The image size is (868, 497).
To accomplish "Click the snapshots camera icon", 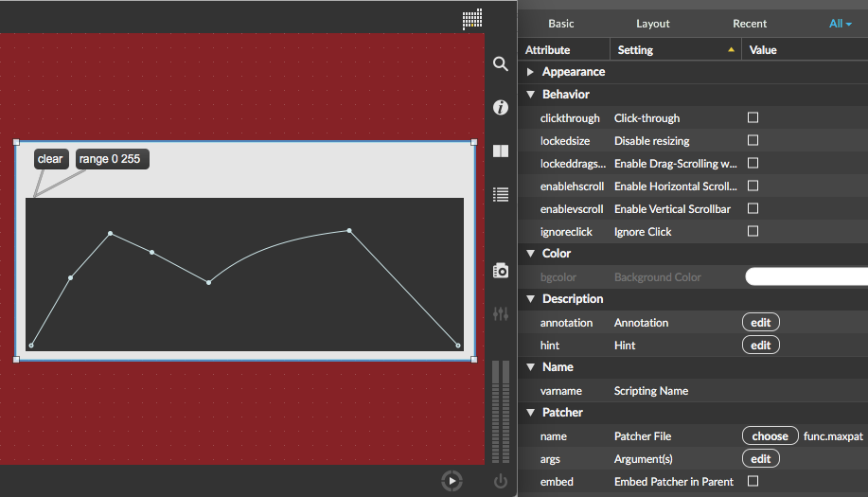I will [501, 272].
